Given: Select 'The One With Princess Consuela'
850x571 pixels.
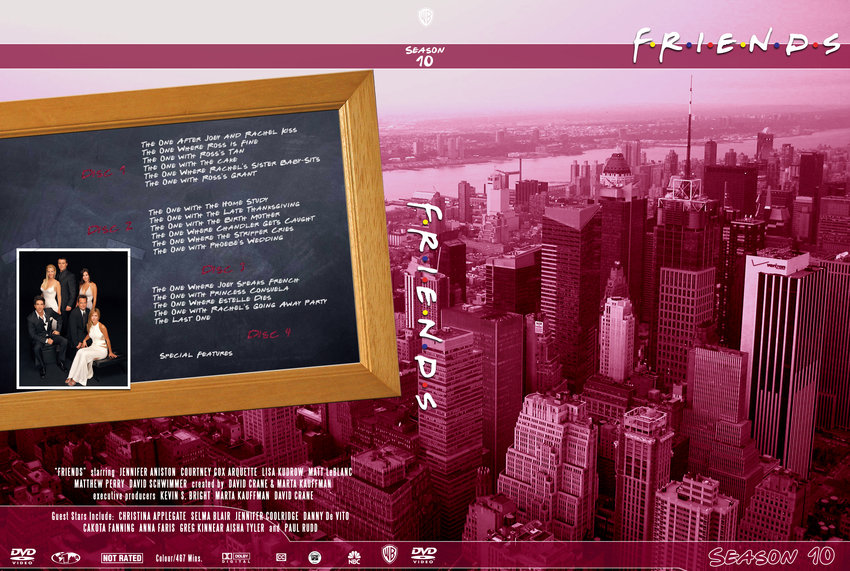Looking at the screenshot, I should click(x=221, y=294).
